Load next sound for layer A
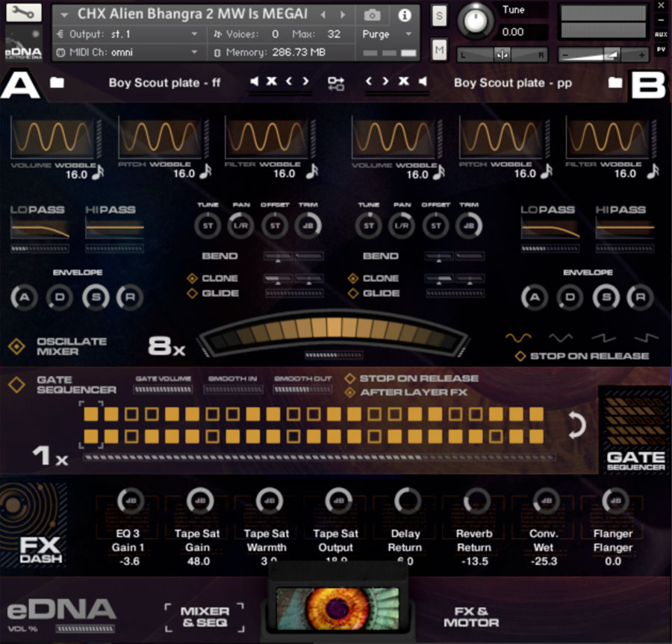This screenshot has width=672, height=644. tap(305, 81)
